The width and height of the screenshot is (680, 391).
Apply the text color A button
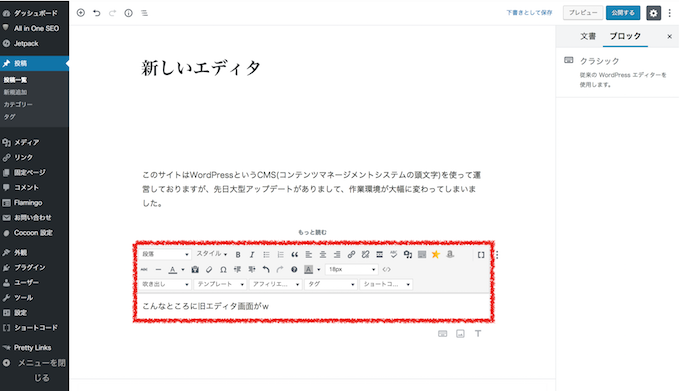click(x=173, y=270)
